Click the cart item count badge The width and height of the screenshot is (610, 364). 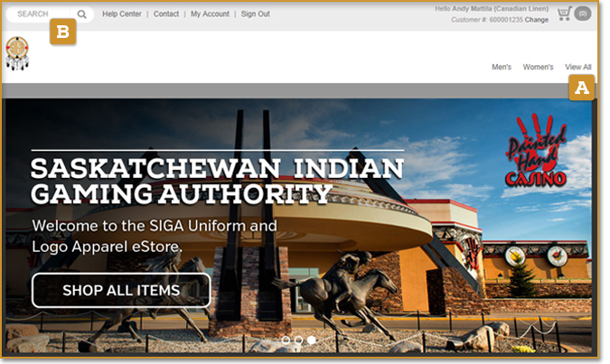click(x=583, y=14)
